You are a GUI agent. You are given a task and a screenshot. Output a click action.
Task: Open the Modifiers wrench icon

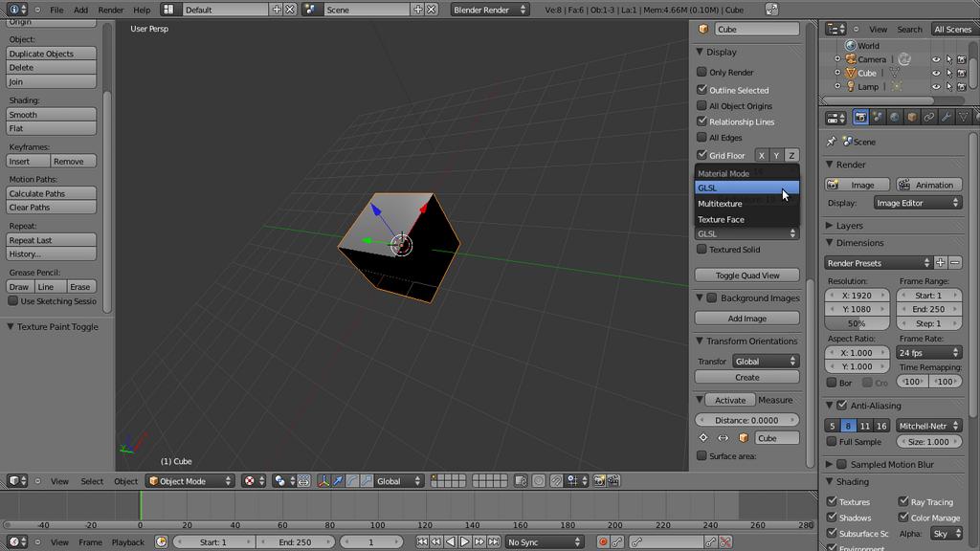(x=947, y=118)
